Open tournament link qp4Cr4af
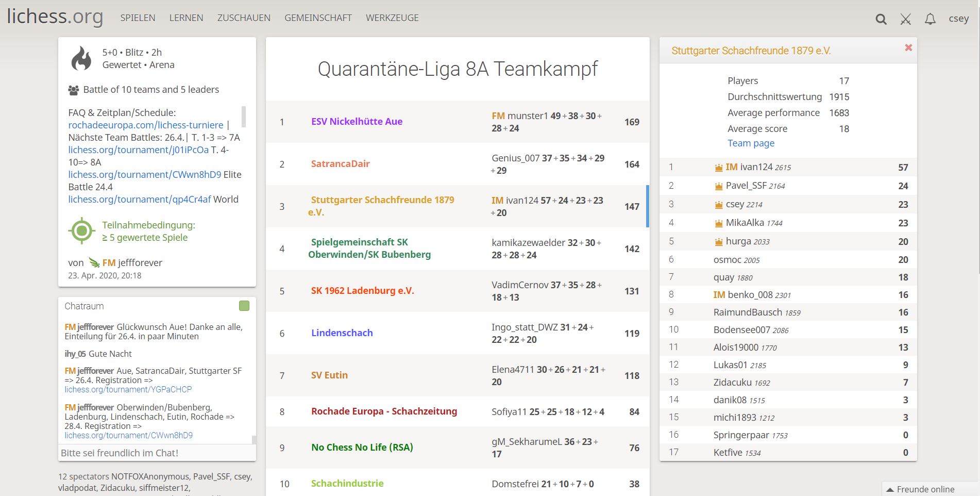 pos(140,199)
